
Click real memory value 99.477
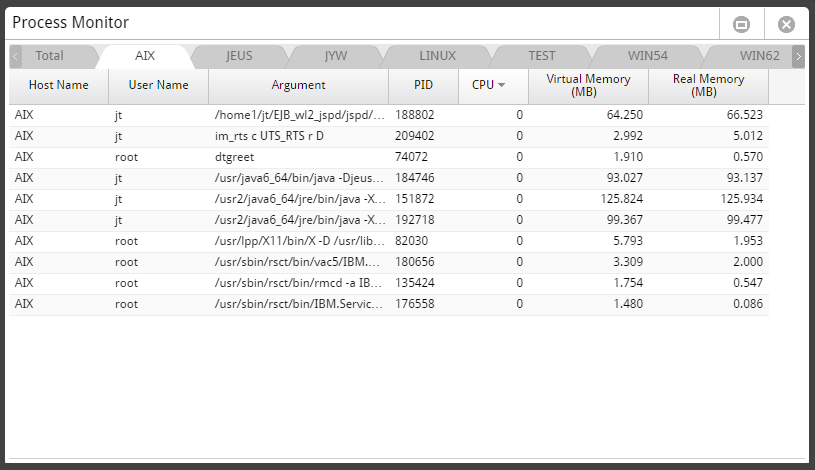coord(745,220)
